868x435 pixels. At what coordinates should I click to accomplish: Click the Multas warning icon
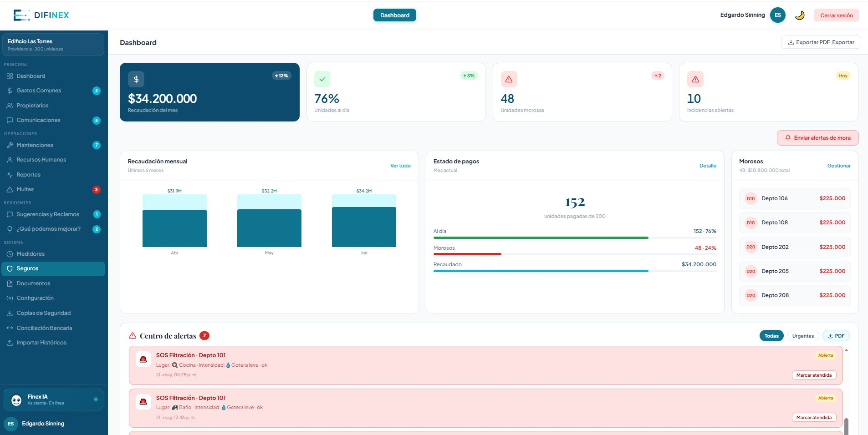10,189
